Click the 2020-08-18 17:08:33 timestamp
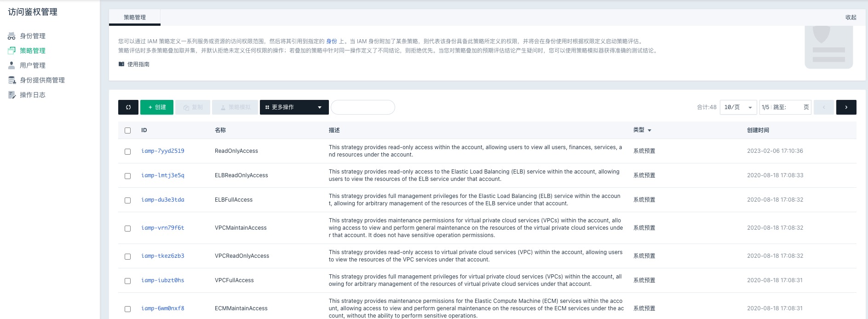 click(775, 175)
